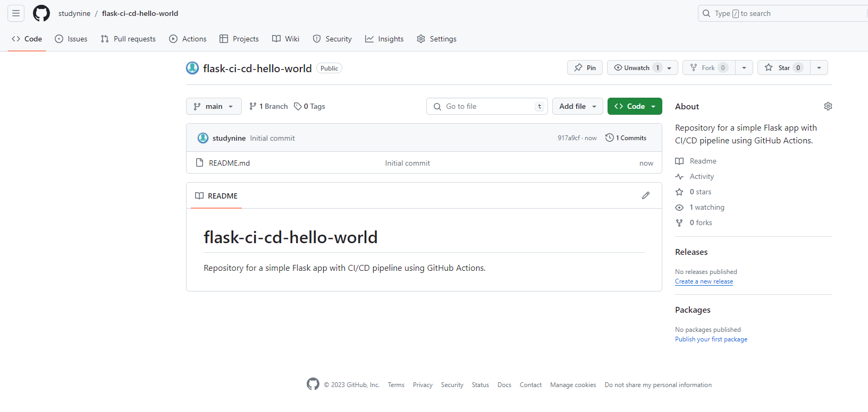Open the Packages heading link

tap(693, 310)
